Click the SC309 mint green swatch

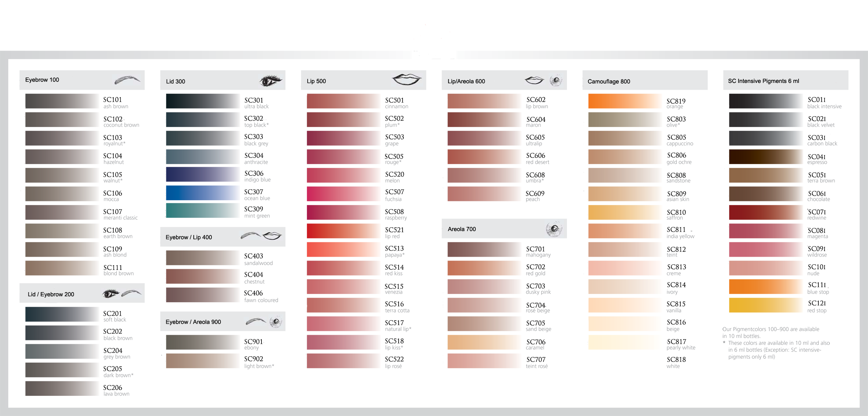(202, 211)
